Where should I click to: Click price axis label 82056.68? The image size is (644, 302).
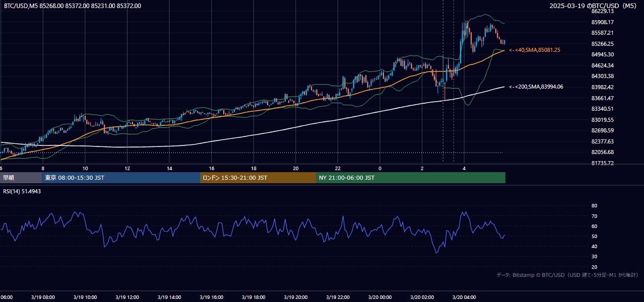[603, 152]
